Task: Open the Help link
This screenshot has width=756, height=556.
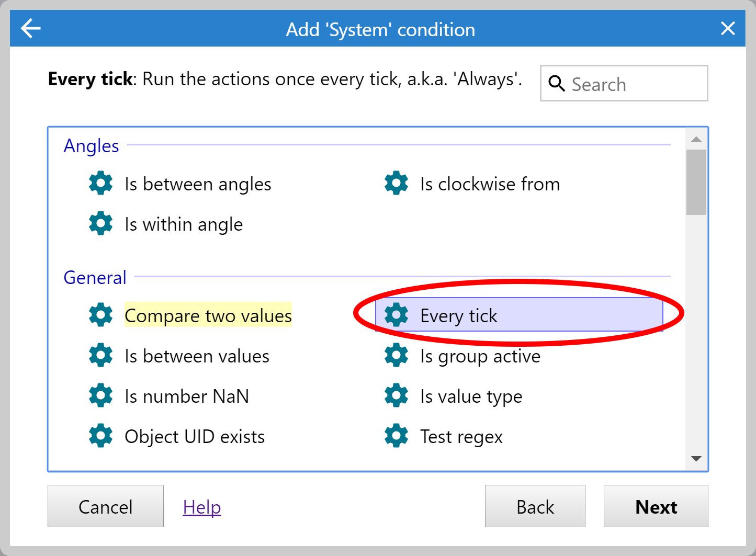Action: [x=202, y=506]
